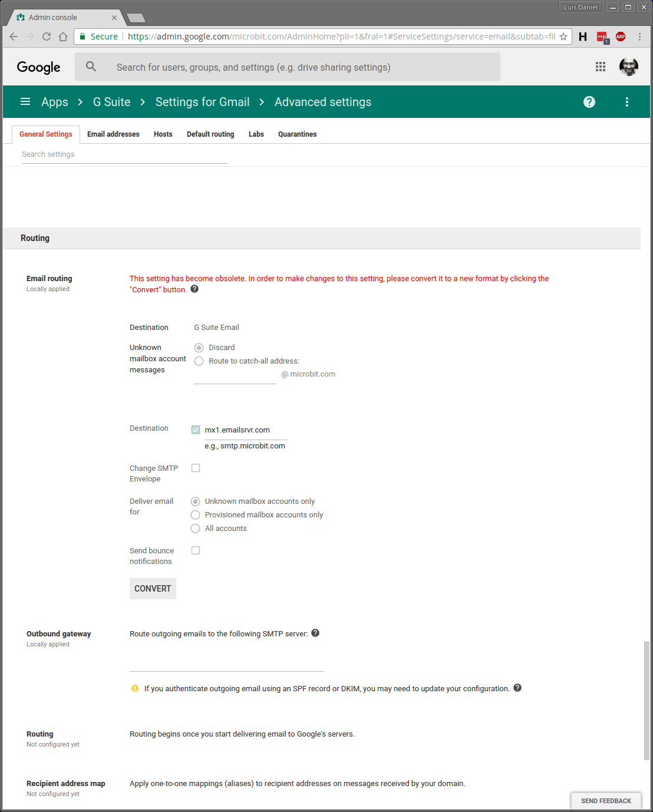Show help for outgoing SMTP server
653x812 pixels.
coord(315,633)
